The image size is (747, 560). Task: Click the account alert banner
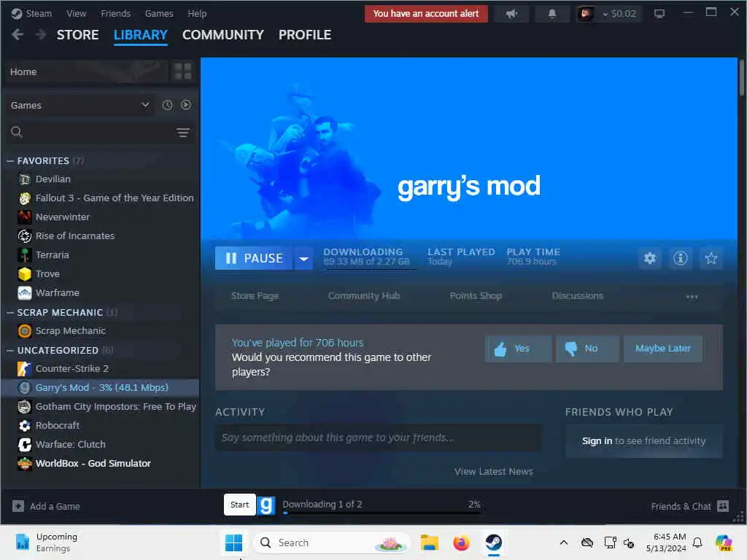click(x=426, y=14)
